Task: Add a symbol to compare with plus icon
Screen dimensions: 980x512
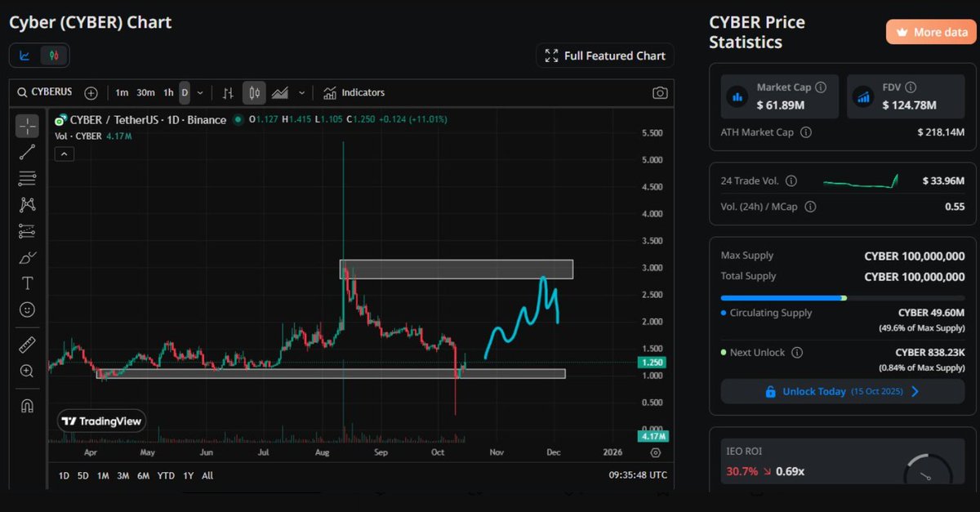Action: point(91,93)
